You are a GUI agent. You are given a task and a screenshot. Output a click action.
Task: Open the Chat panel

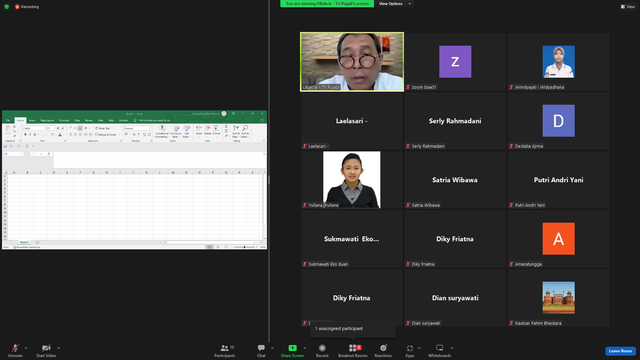pos(261,350)
